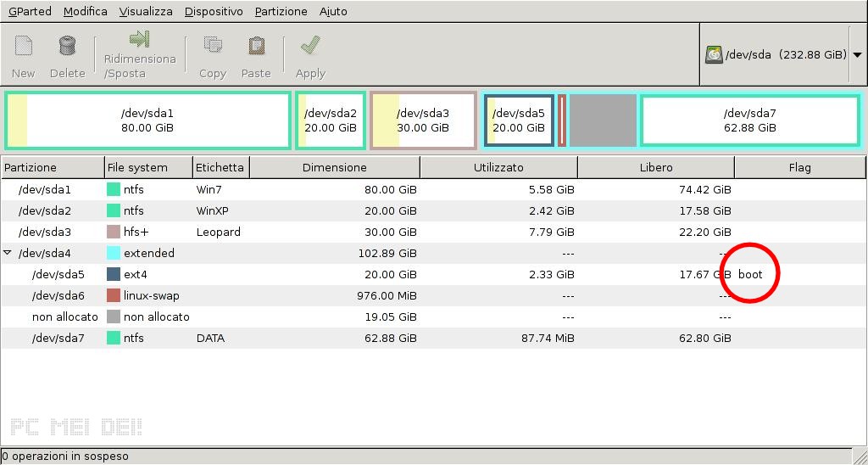Click the red linux-swap color swatch
868x465 pixels.
tap(114, 295)
